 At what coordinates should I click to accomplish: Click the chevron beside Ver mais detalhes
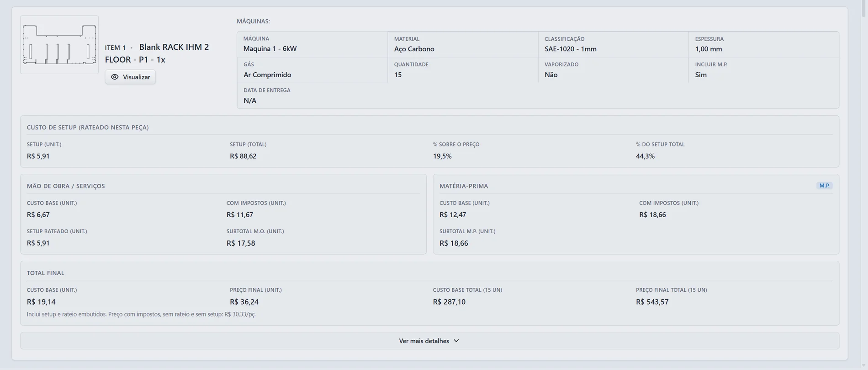click(x=456, y=341)
